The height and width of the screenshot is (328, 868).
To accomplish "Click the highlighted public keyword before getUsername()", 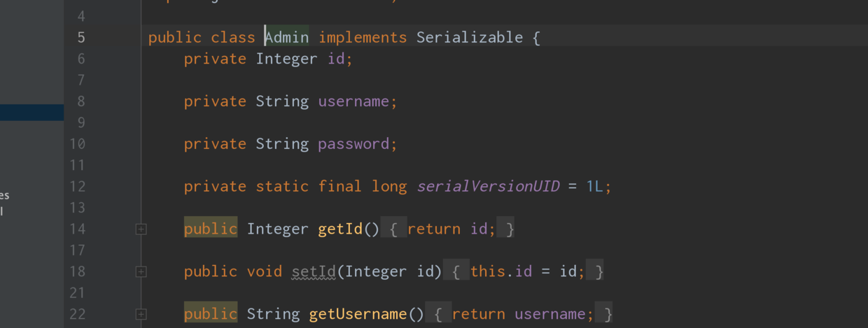I will pos(211,314).
